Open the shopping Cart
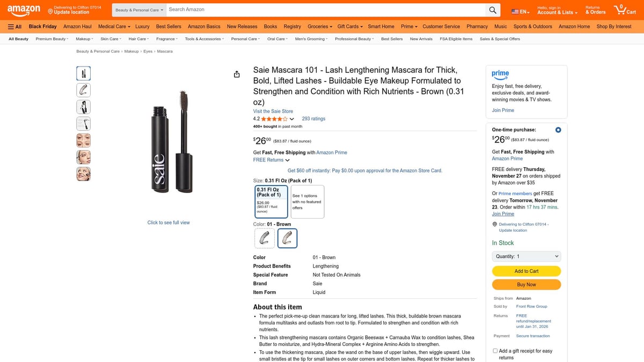644x362 pixels. tap(620, 9)
